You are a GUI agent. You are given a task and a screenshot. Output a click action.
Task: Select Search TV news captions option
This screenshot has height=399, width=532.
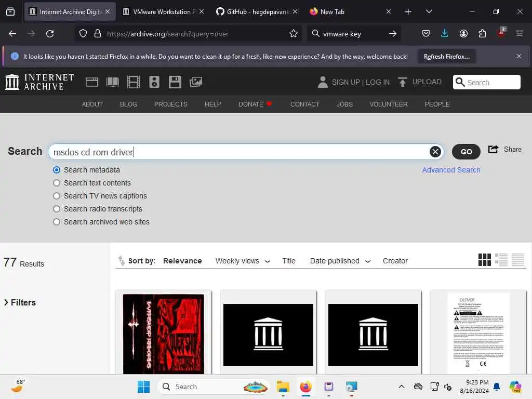[x=57, y=196]
